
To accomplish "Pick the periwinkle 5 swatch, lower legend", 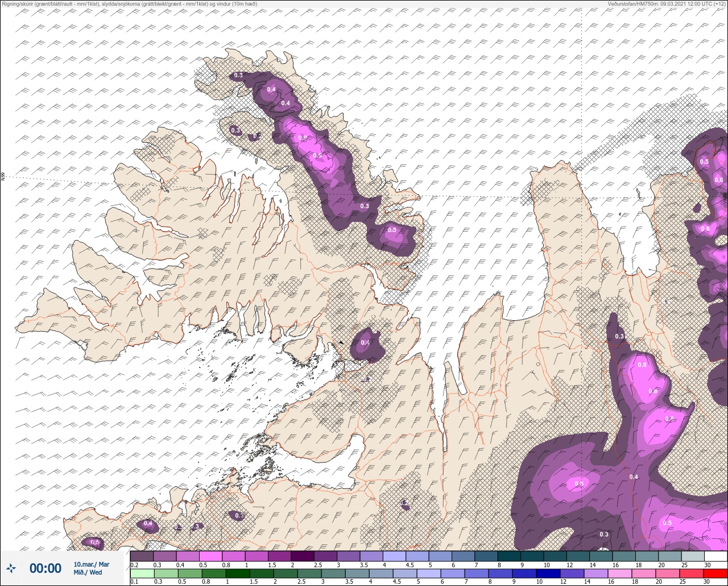I will pyautogui.click(x=428, y=573).
